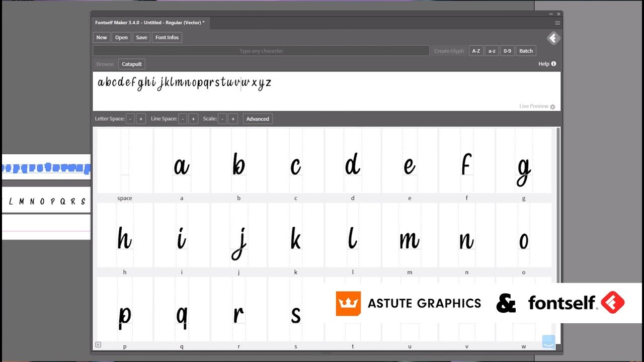
Task: Open Live Preview settings gear
Action: tap(552, 107)
